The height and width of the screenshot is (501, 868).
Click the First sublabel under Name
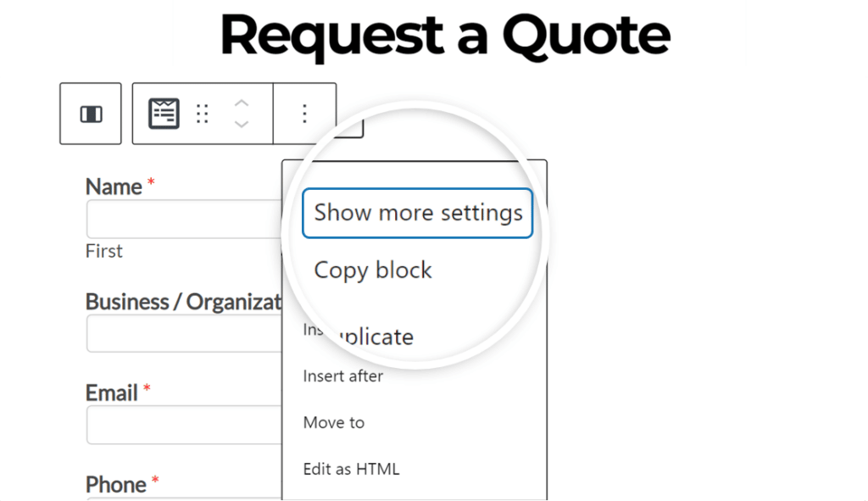pyautogui.click(x=103, y=251)
